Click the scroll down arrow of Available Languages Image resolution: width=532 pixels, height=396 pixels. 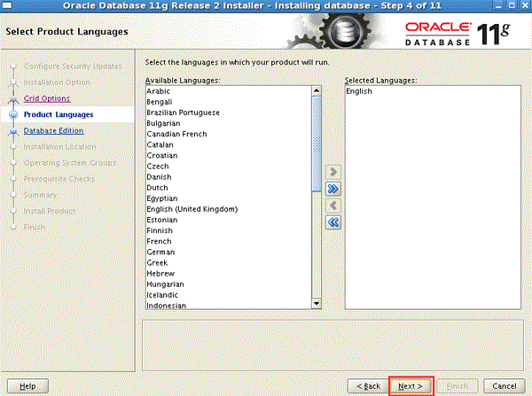coord(317,304)
